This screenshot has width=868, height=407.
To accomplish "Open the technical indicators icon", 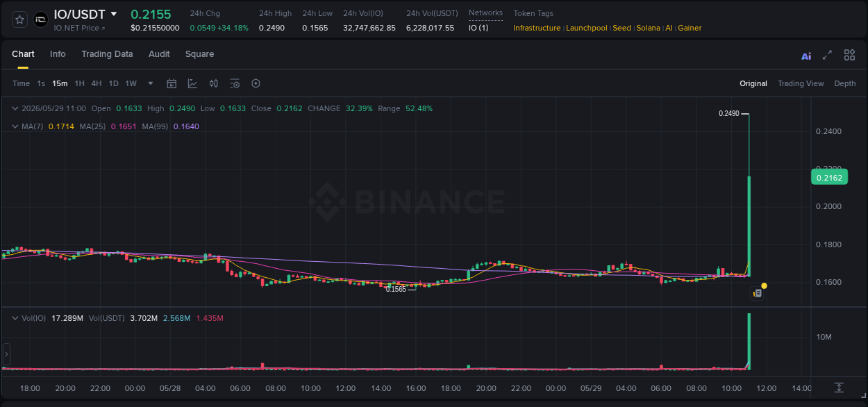I will [192, 83].
